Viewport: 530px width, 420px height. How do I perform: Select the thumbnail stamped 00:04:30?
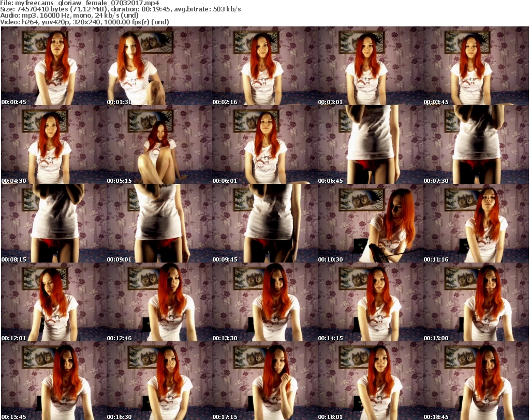[54, 144]
